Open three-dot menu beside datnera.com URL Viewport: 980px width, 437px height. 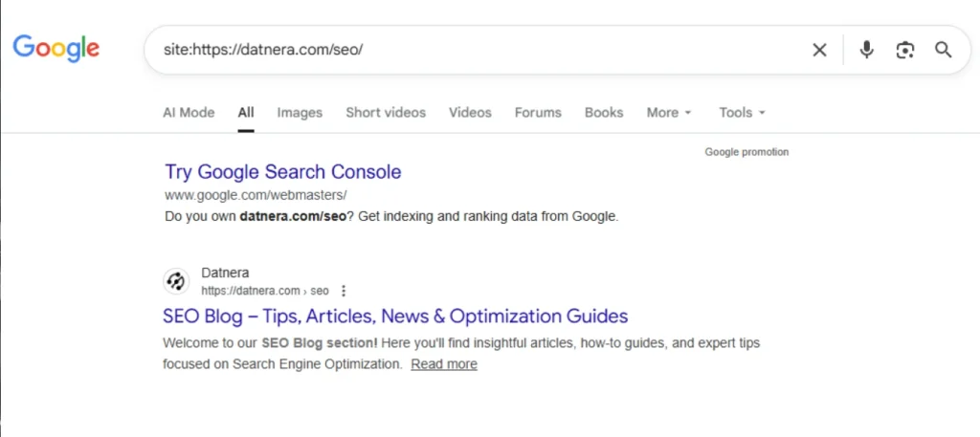pyautogui.click(x=344, y=291)
